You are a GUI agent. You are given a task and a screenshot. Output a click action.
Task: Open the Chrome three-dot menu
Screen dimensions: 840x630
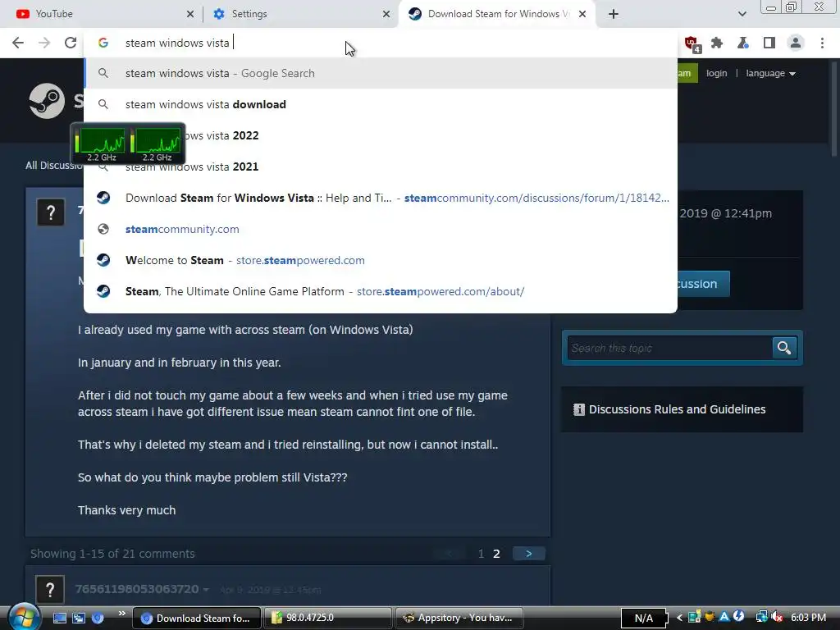click(x=822, y=43)
